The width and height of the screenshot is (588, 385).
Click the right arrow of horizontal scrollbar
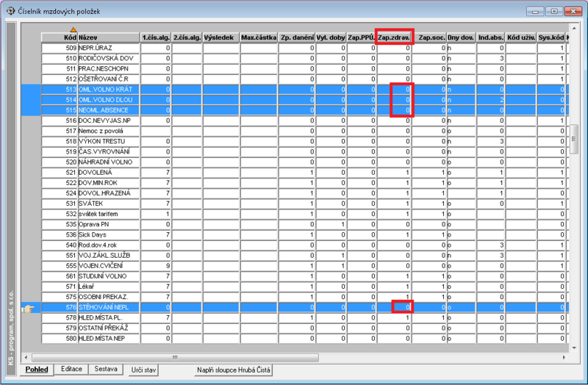[x=564, y=357]
